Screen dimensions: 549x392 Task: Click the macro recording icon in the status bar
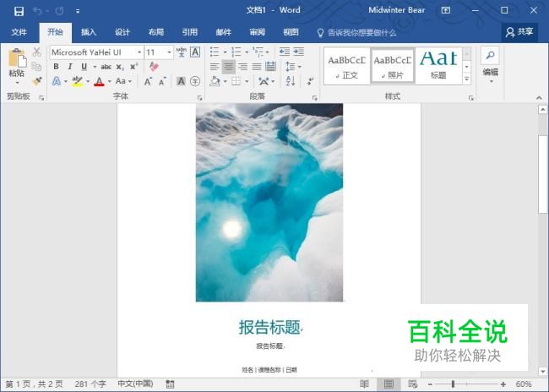tap(170, 384)
